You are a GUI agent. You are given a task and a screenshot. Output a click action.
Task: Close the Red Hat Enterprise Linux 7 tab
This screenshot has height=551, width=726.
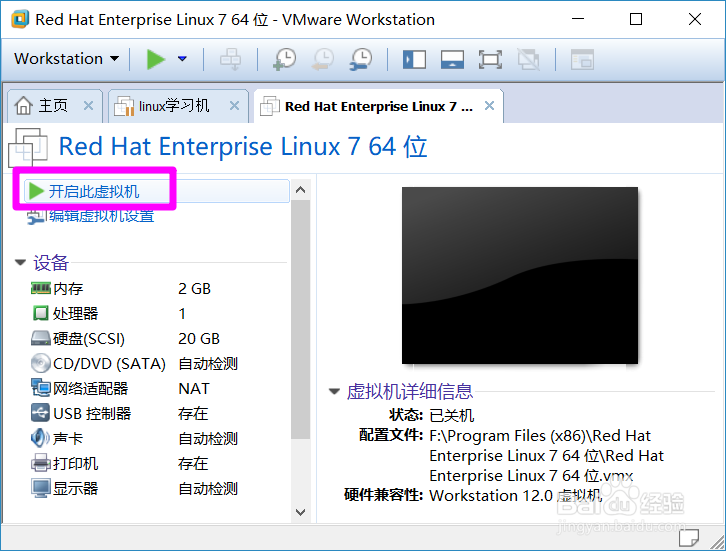point(489,106)
